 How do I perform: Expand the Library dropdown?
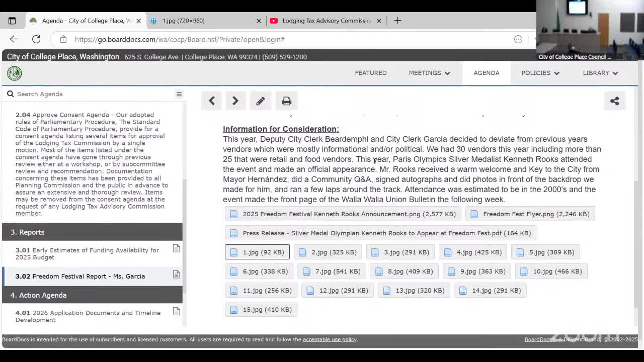pos(600,73)
